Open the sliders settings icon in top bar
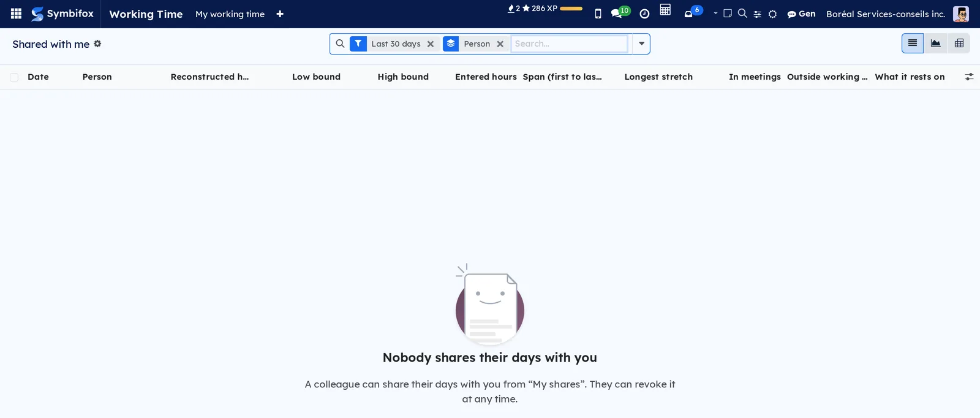980x418 pixels. click(758, 14)
